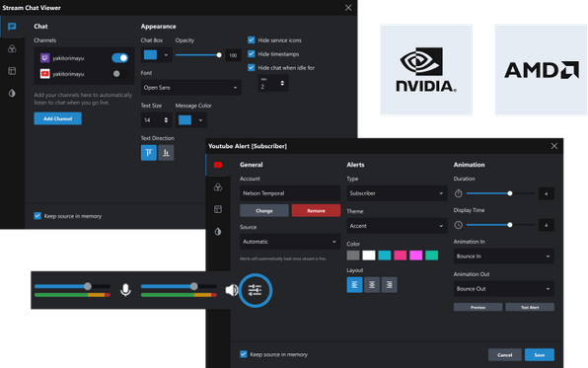The image size is (588, 368).
Task: Choose centered alert layout
Action: (x=372, y=285)
